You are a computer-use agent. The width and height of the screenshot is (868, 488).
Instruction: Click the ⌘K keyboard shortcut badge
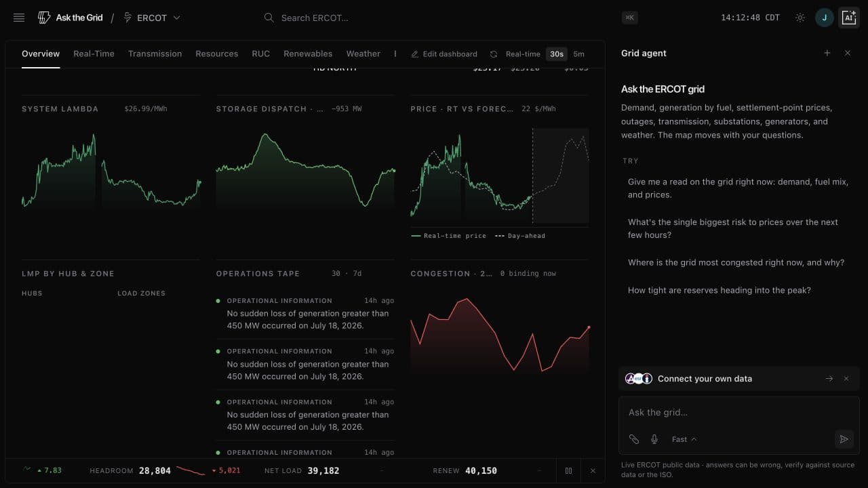[x=630, y=18]
